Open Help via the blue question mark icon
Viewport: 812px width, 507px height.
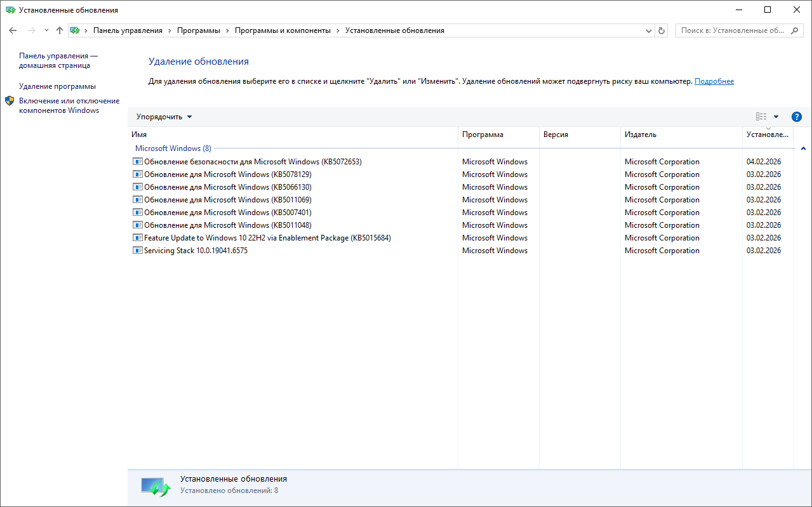797,117
